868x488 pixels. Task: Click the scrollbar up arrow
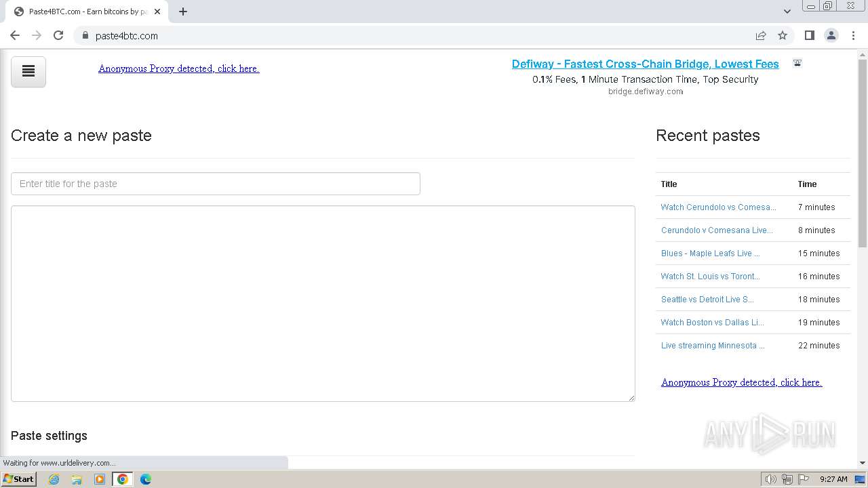[x=863, y=54]
